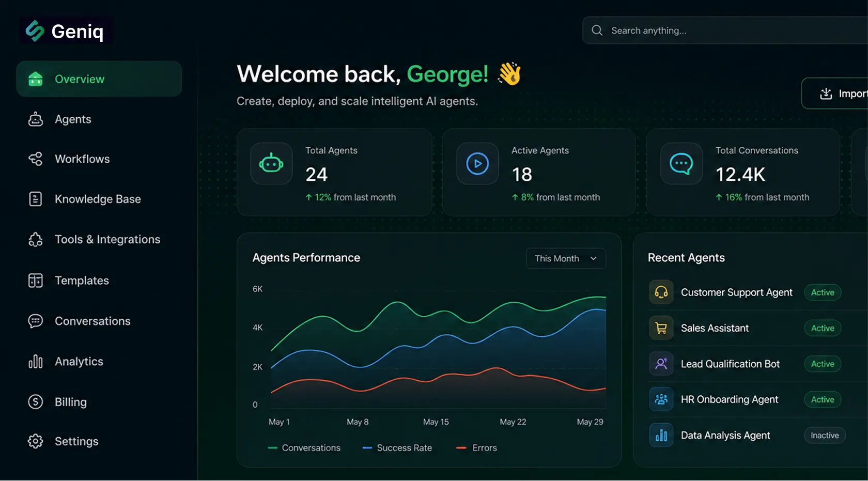Click the Total Agents robot icon
868x481 pixels.
point(271,164)
